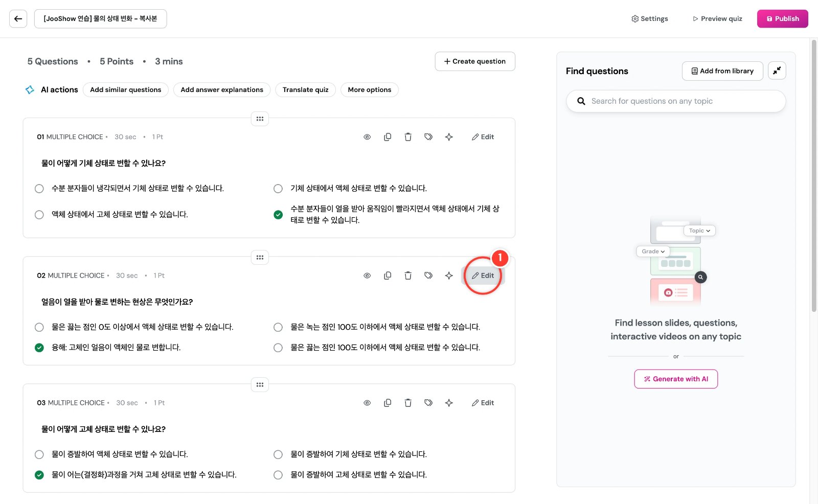Click Create question button
Viewport: 818px width, 504px height.
(475, 61)
